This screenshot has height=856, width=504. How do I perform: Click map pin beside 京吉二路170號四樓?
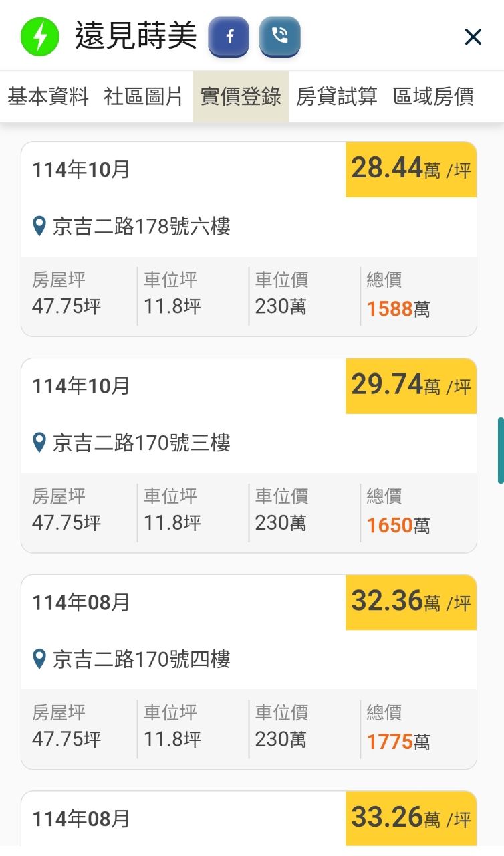(x=40, y=659)
